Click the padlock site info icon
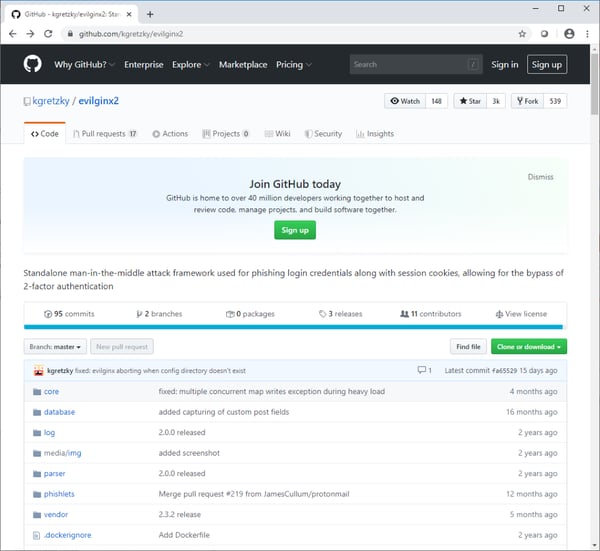Viewport: 600px width, 551px height. (x=70, y=34)
